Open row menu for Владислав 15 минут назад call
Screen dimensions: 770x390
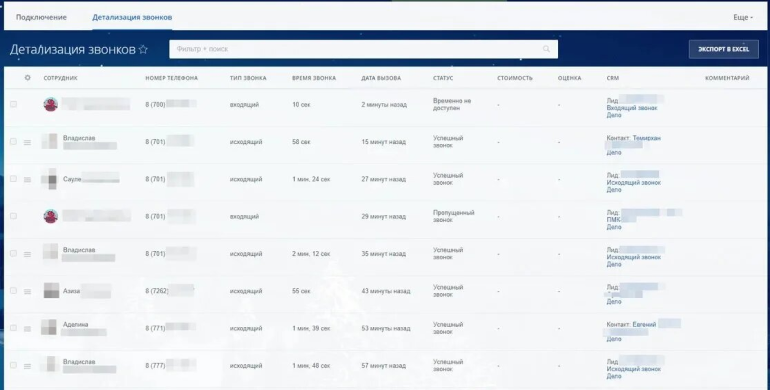[x=28, y=142]
